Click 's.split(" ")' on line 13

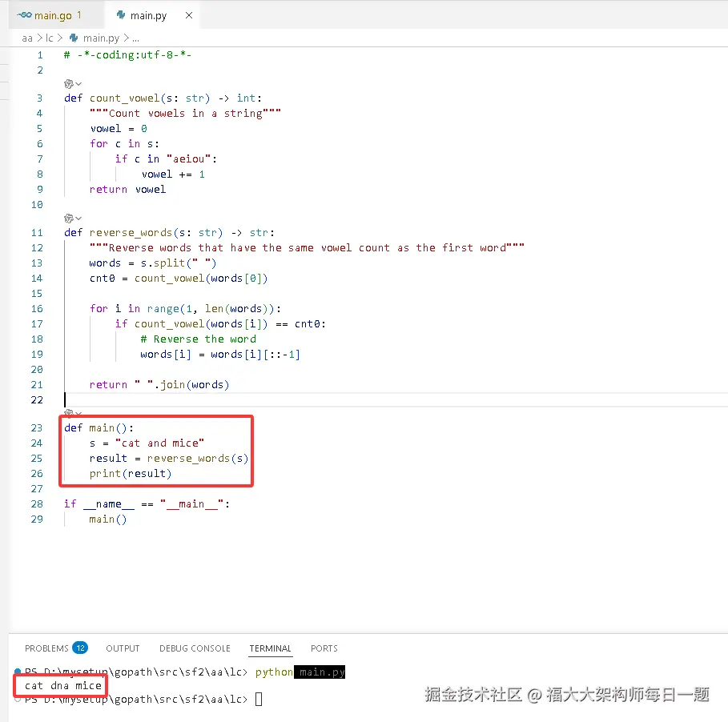click(179, 263)
